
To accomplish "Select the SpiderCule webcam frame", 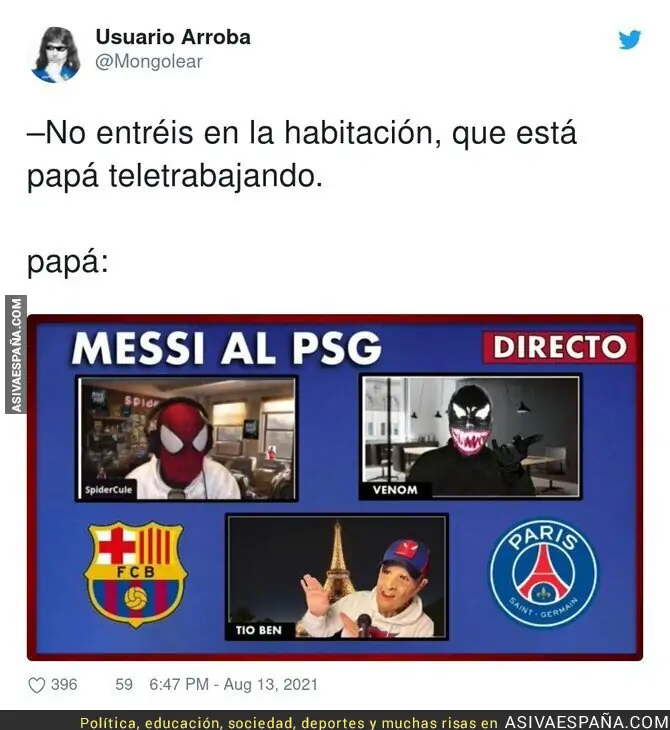I will pos(187,439).
